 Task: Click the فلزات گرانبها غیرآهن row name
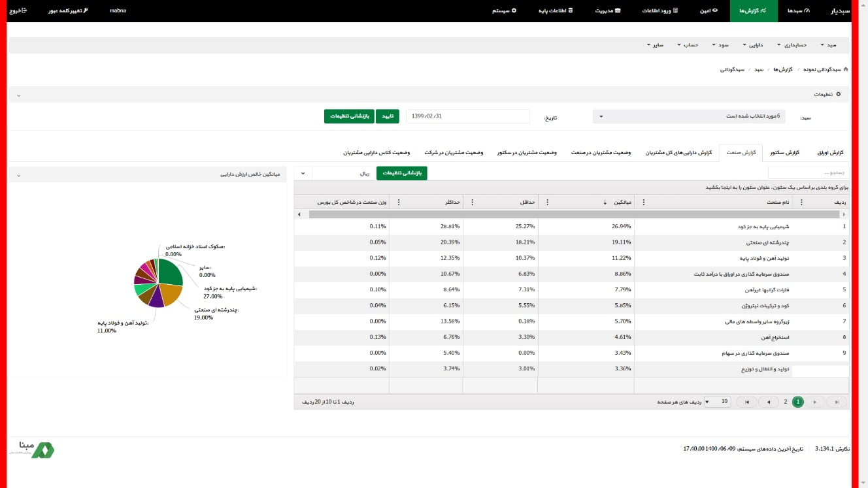click(x=769, y=289)
